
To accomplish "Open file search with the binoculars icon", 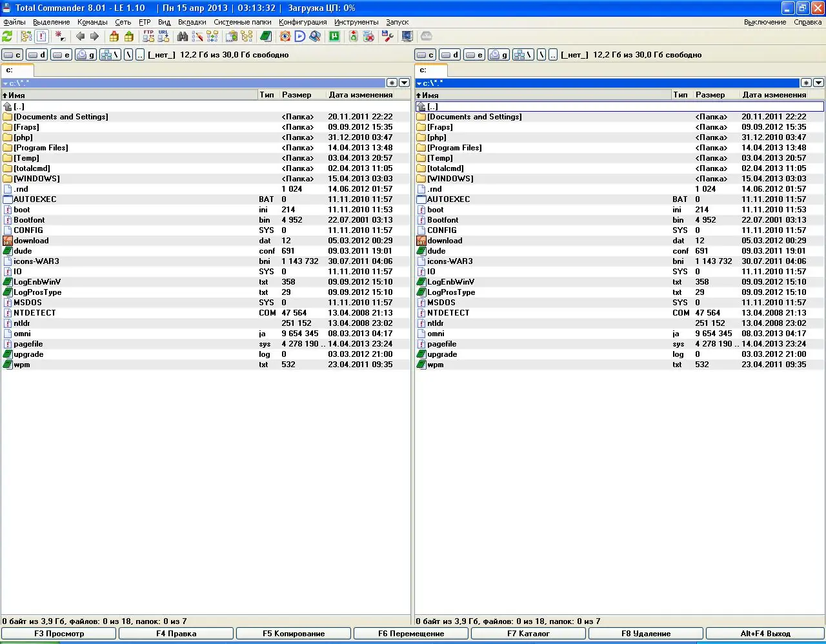I will pyautogui.click(x=183, y=37).
